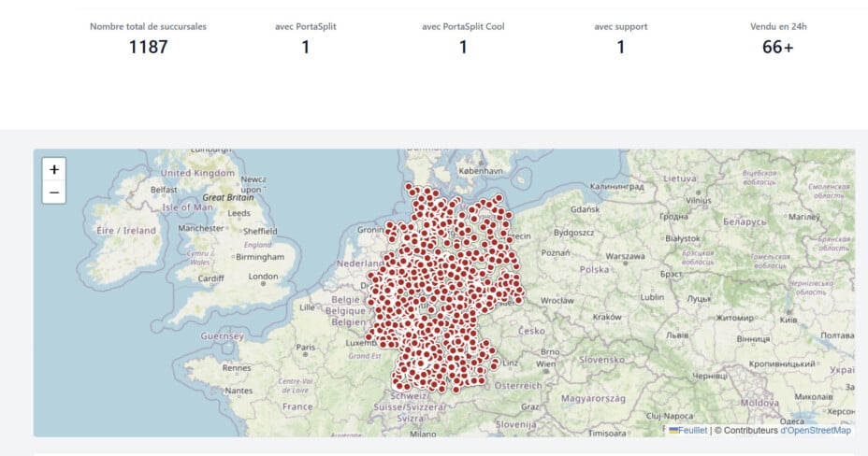Click Rennes on the map
This screenshot has width=868, height=456.
[x=237, y=367]
